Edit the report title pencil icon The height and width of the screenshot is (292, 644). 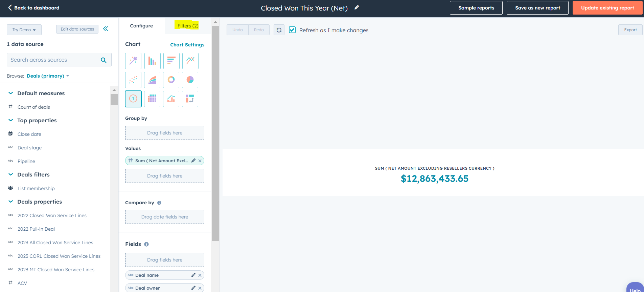tap(356, 8)
